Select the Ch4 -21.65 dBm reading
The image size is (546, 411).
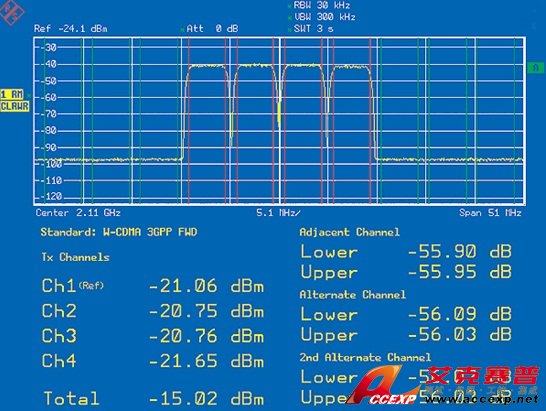[x=153, y=361]
